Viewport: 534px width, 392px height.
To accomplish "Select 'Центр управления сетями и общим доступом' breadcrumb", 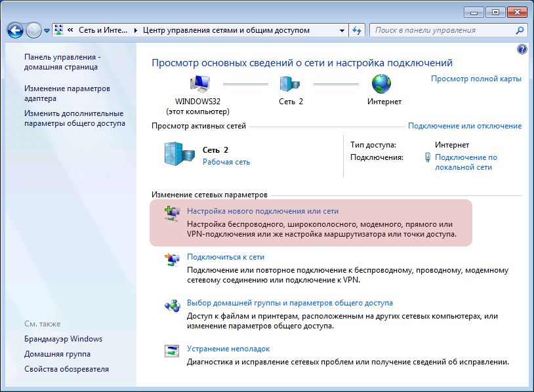I will coord(226,30).
